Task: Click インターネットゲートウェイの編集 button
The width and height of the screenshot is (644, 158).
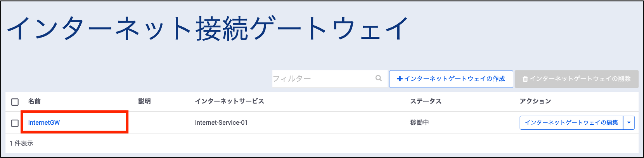Action: coord(571,122)
